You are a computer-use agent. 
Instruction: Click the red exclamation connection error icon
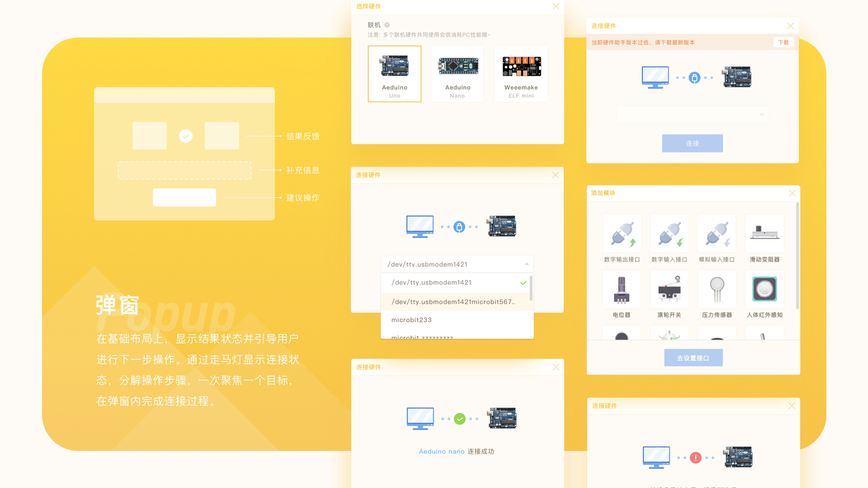pyautogui.click(x=696, y=457)
